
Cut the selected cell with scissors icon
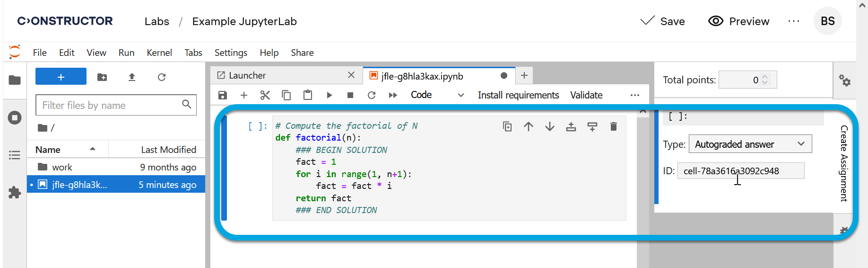265,95
